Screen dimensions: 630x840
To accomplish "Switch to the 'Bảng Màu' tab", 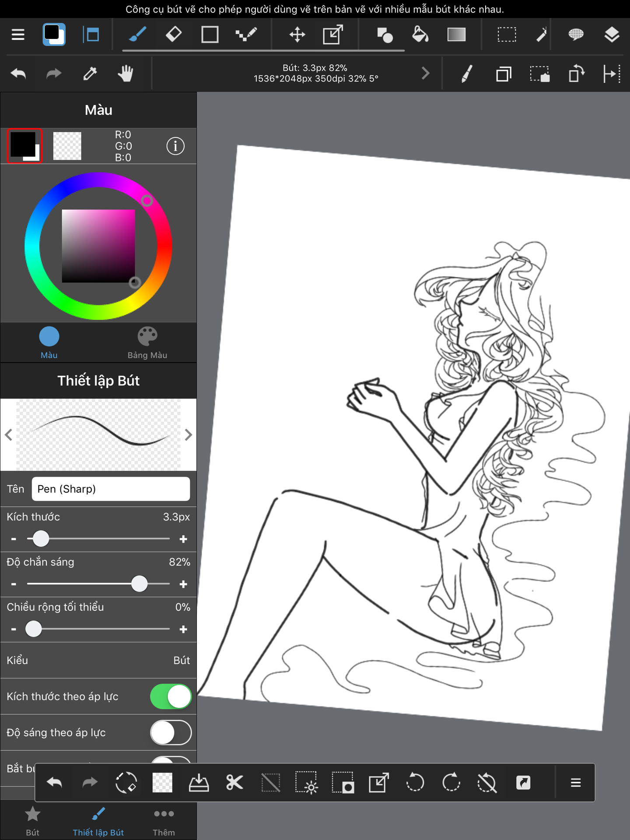I will [x=147, y=343].
